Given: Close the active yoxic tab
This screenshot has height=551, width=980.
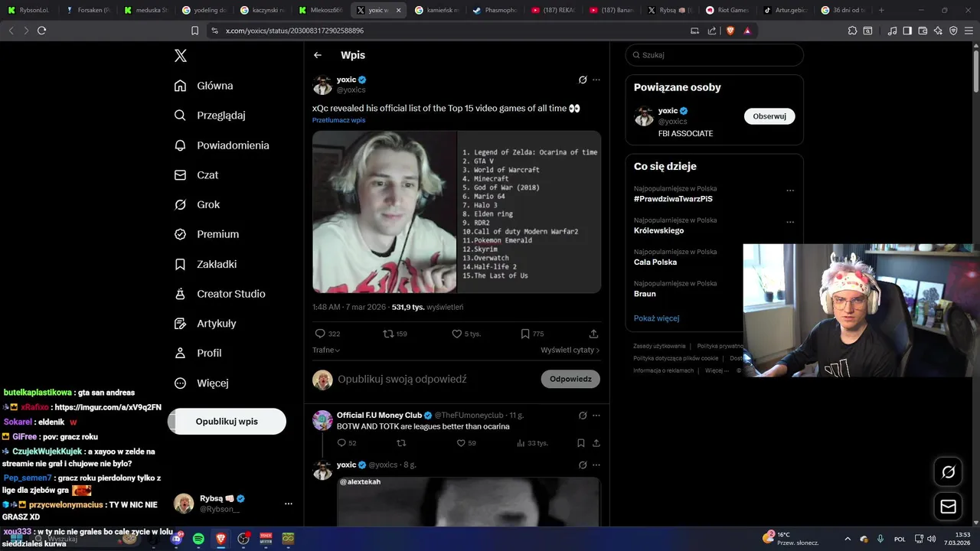Looking at the screenshot, I should [398, 10].
